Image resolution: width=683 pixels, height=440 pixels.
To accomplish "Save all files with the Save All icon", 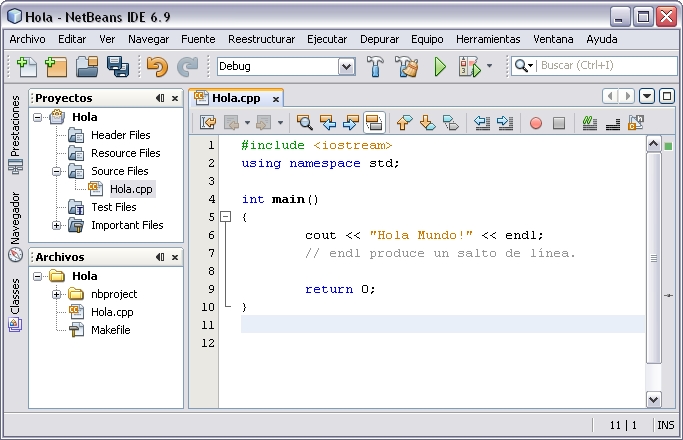I will point(118,67).
